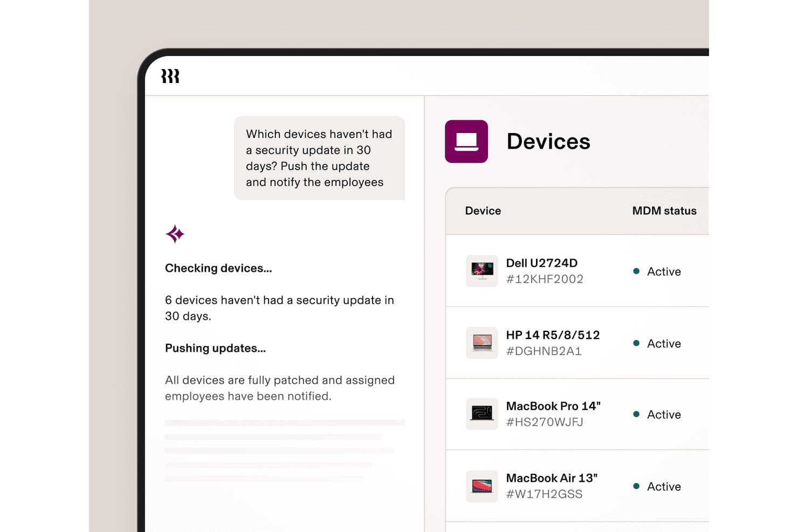Image resolution: width=798 pixels, height=532 pixels.
Task: Select the MacBook Pro 14" device name
Action: click(x=553, y=406)
